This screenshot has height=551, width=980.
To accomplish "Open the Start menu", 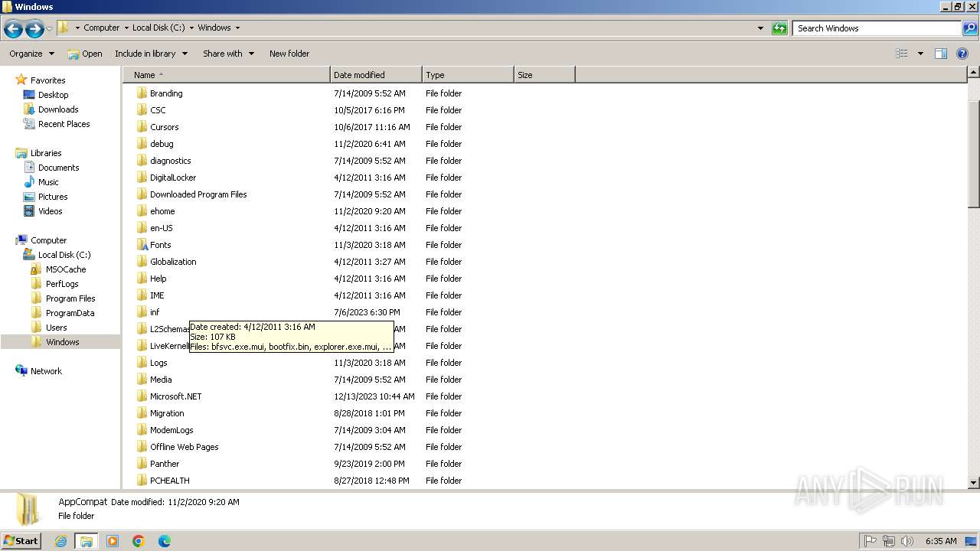I will click(x=21, y=540).
